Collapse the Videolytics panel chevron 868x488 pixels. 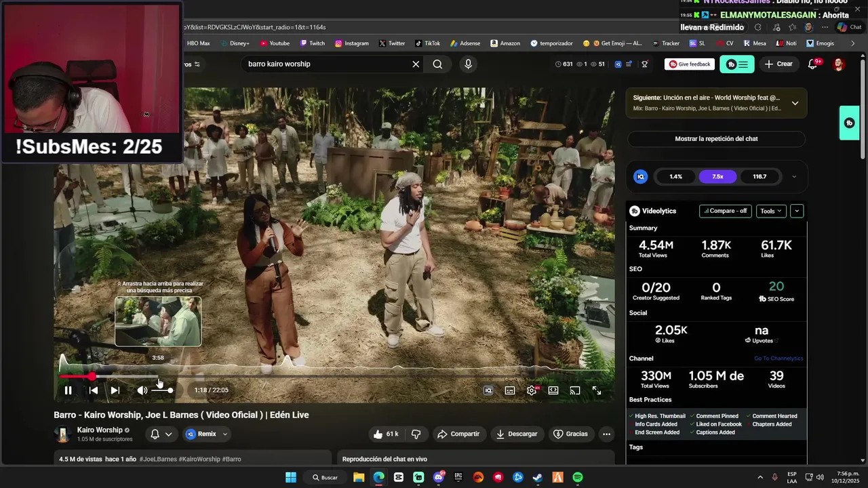pos(797,211)
